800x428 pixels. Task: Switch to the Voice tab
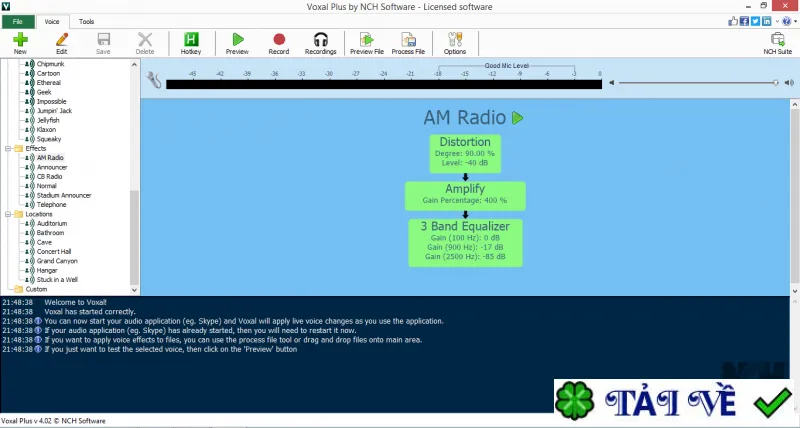point(52,21)
